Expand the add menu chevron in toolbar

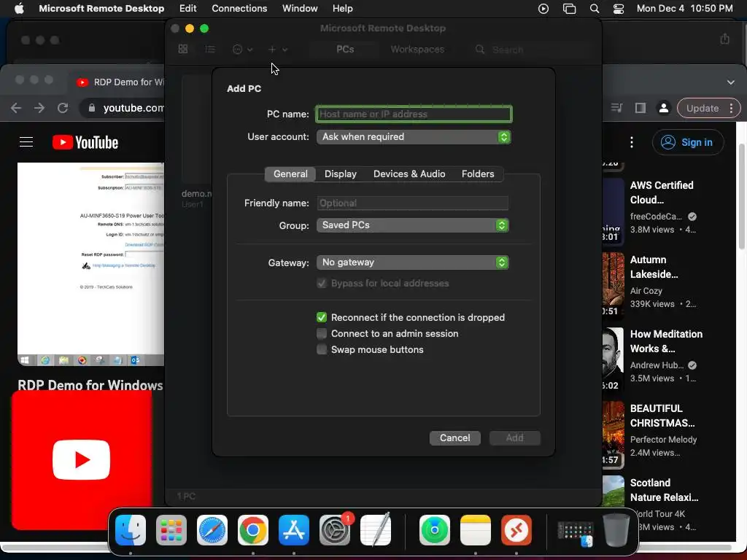[x=285, y=50]
